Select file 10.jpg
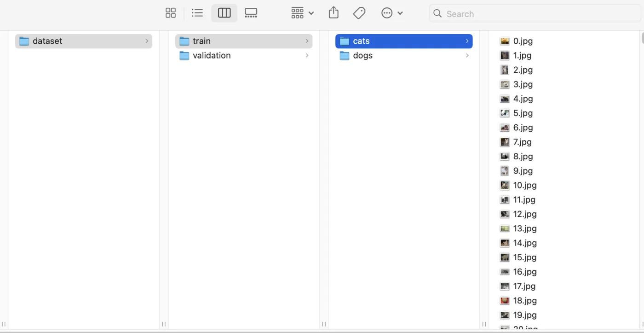644x333 pixels. tap(525, 185)
